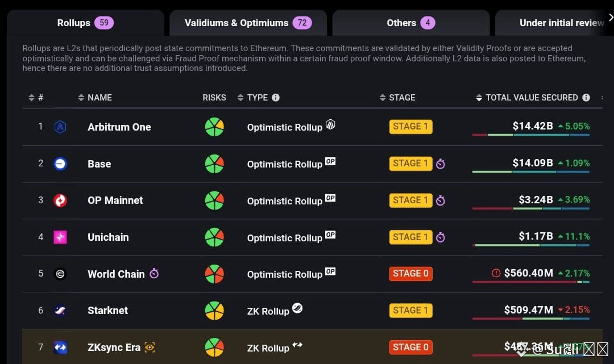Image resolution: width=614 pixels, height=364 pixels.
Task: Sort by the Total Value Secured column
Action: pos(526,97)
